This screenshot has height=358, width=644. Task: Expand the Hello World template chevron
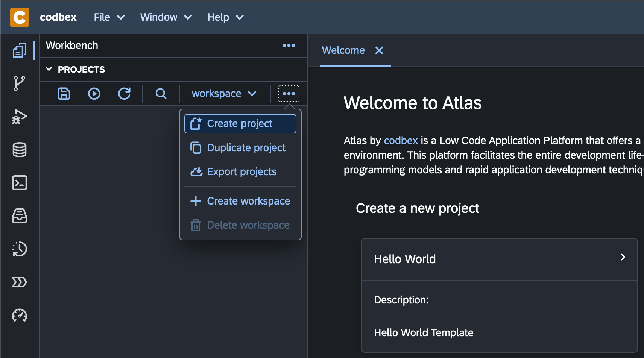click(x=623, y=257)
